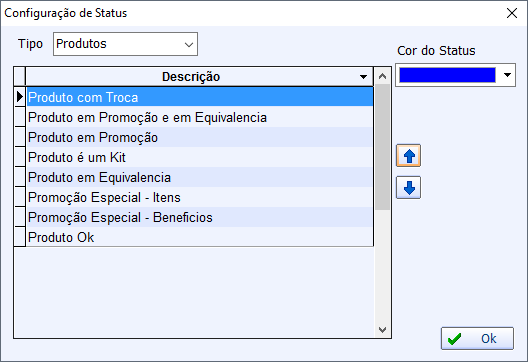
Task: Select the Produto é um Kit row
Action: pyautogui.click(x=200, y=157)
